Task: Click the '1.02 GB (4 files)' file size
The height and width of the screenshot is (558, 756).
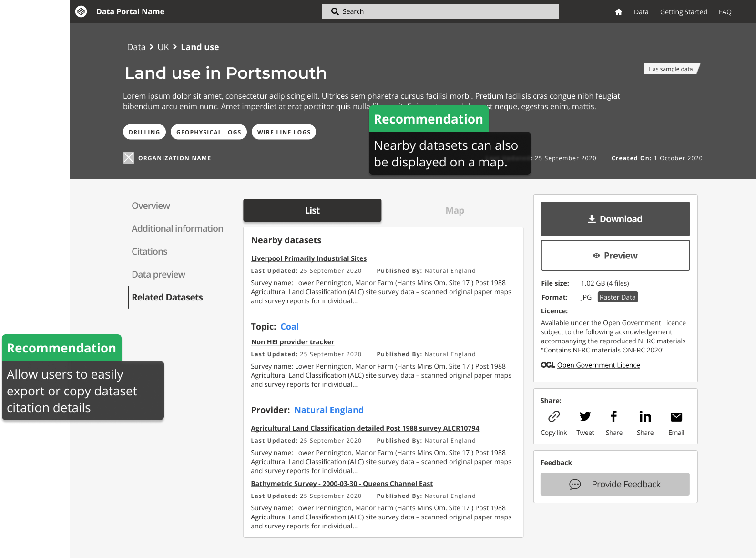Action: (x=605, y=283)
